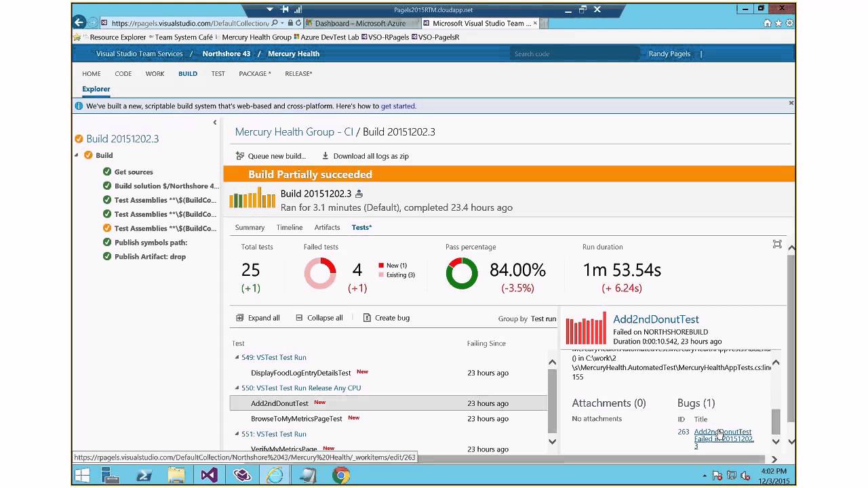
Task: Open Visual Studio from taskbar
Action: click(209, 476)
